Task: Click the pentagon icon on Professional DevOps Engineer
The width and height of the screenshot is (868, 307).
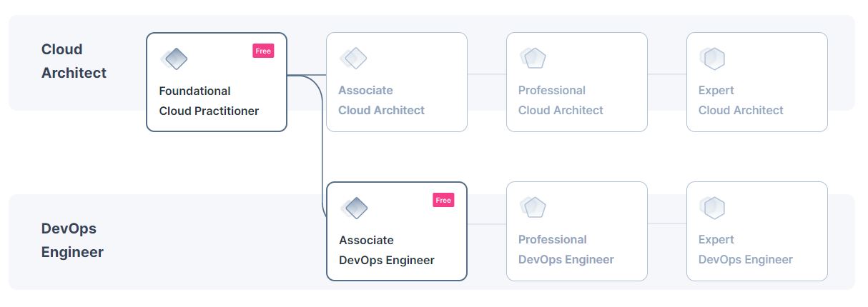Action: coord(533,208)
